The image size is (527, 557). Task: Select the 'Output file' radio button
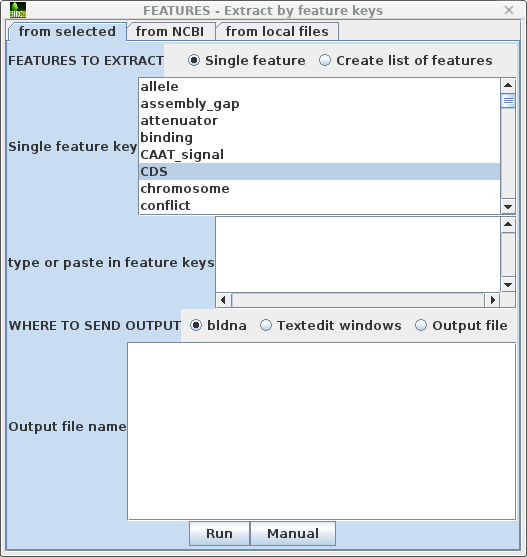[461, 325]
